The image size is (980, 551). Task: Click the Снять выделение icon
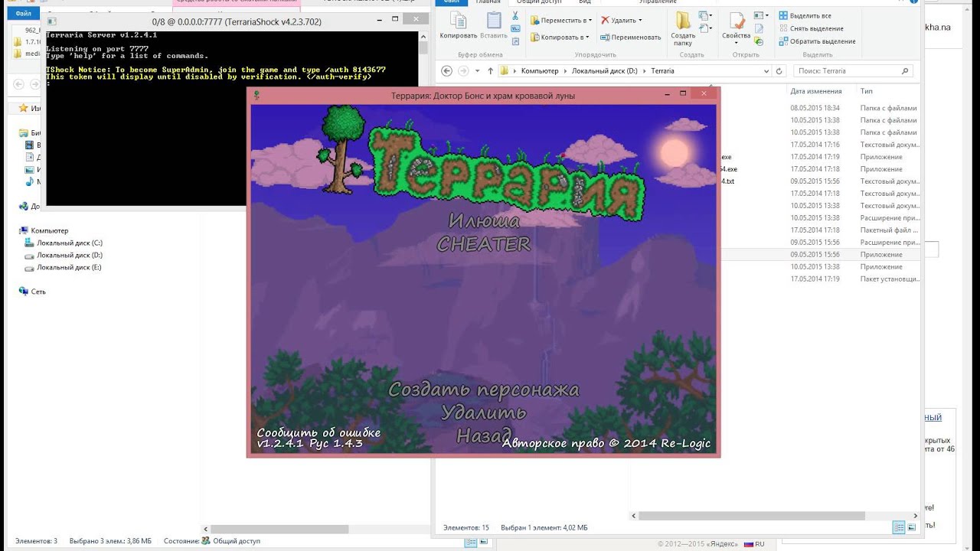(783, 28)
